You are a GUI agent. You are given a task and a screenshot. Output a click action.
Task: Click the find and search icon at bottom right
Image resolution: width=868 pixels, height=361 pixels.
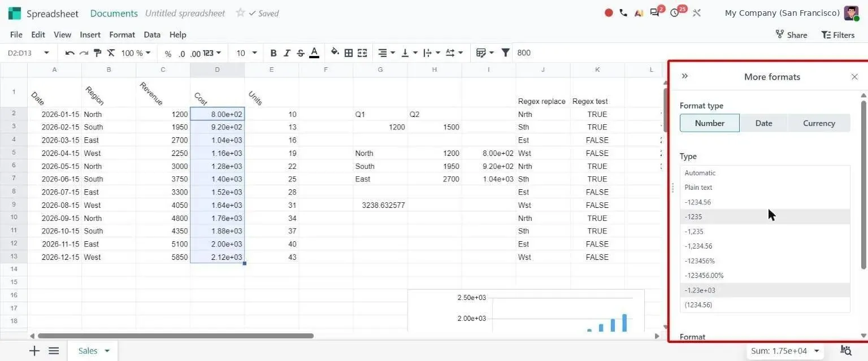[x=846, y=351]
